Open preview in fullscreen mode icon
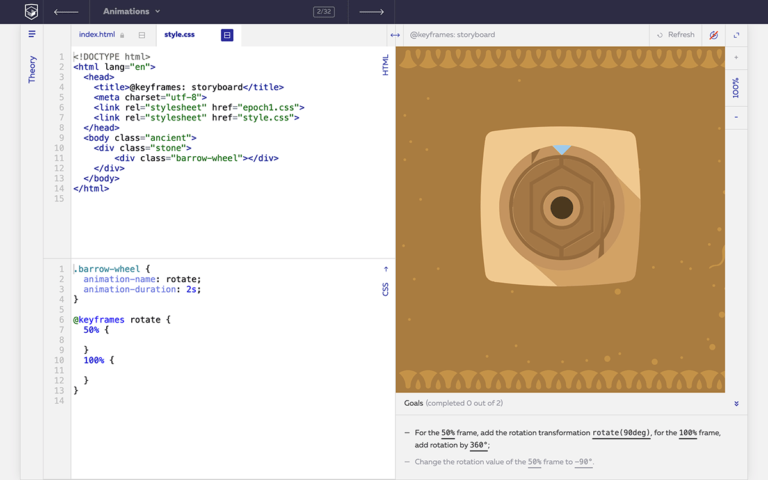768x480 pixels. (x=736, y=35)
